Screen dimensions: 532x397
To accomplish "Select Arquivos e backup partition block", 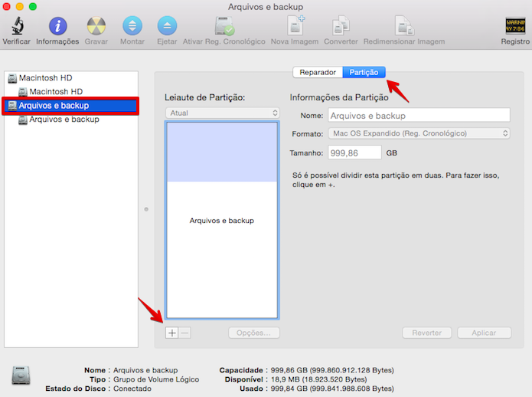I will click(x=222, y=220).
